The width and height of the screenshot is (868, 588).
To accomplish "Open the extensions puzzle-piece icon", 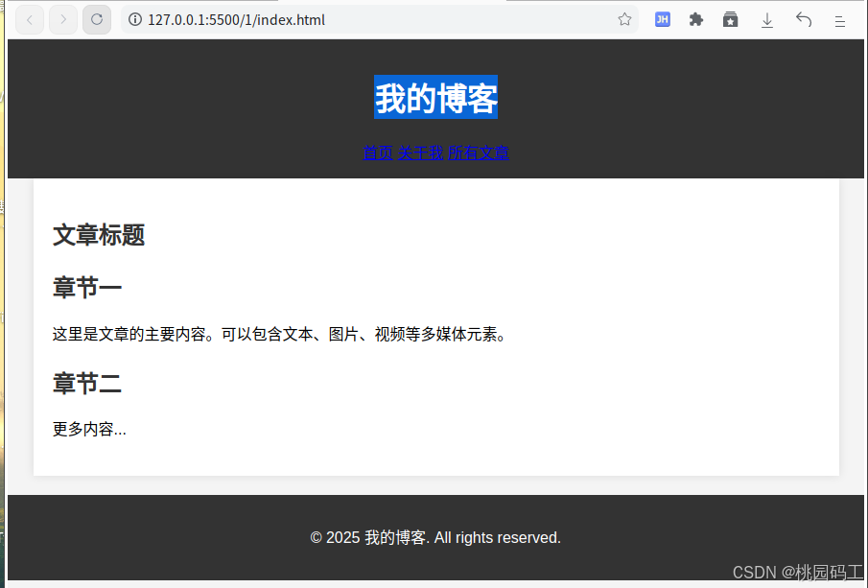I will pos(696,20).
